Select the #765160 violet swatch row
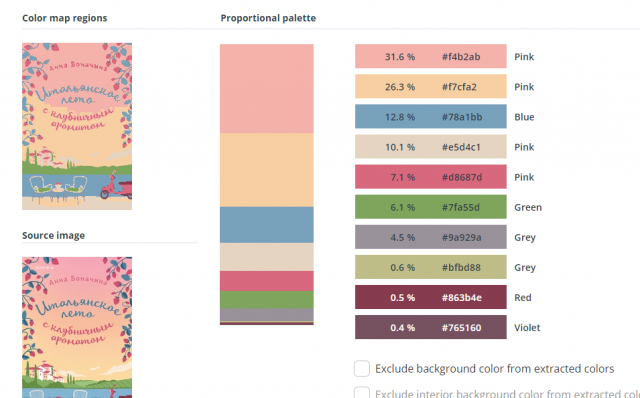The height and width of the screenshot is (398, 640). (x=431, y=327)
